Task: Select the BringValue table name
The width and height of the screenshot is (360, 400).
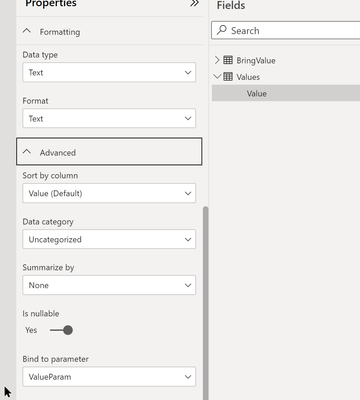Action: (256, 60)
